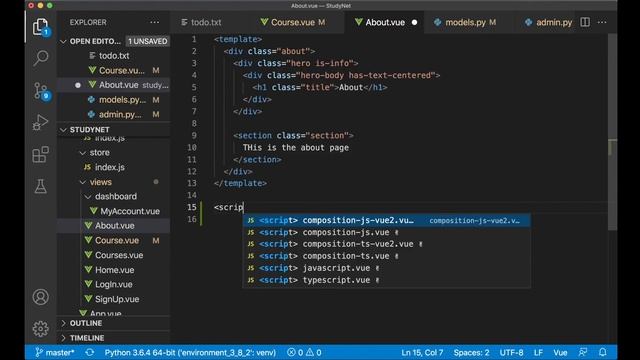The width and height of the screenshot is (640, 360).
Task: Click the master branch indicator
Action: point(54,352)
